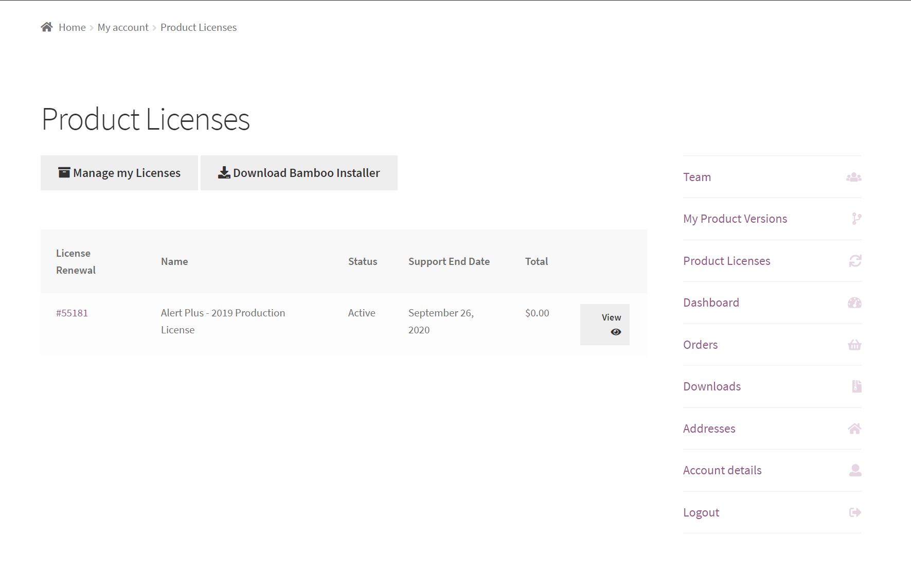Open Orders in the sidebar
This screenshot has height=588, width=911.
[701, 345]
